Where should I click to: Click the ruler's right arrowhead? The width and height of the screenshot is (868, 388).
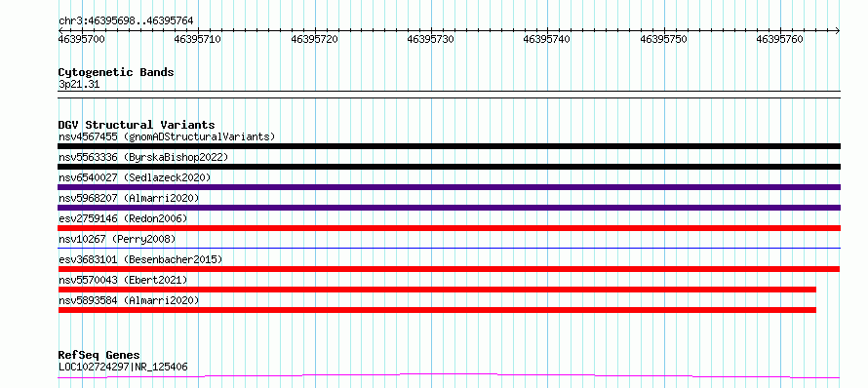click(x=838, y=30)
